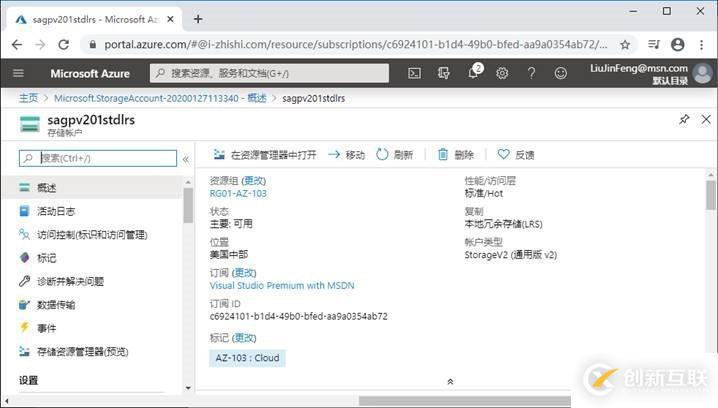
Task: Open portal settings gear icon
Action: 502,73
